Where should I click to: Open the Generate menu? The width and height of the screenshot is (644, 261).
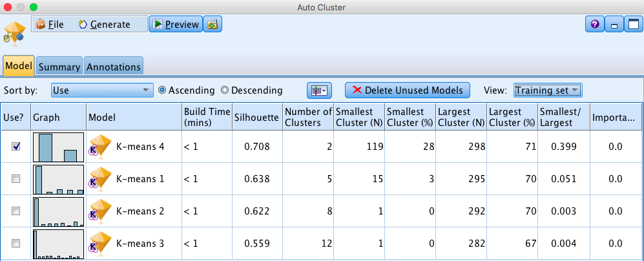pos(104,25)
